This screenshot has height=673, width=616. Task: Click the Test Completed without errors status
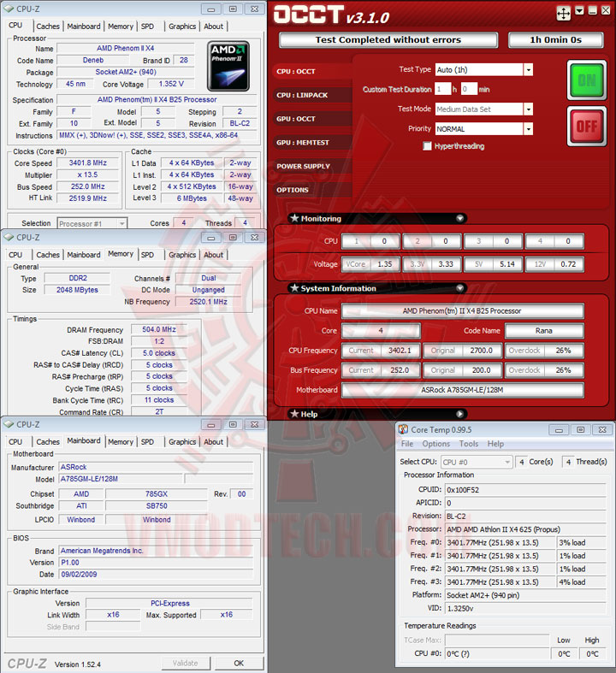click(388, 40)
